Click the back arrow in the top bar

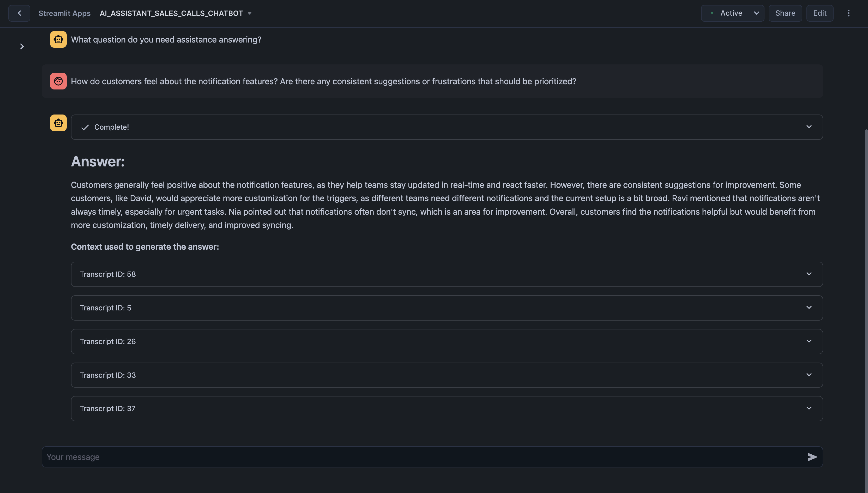tap(19, 13)
